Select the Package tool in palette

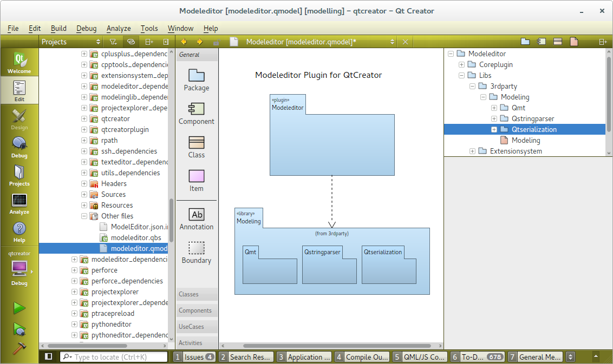pos(196,80)
